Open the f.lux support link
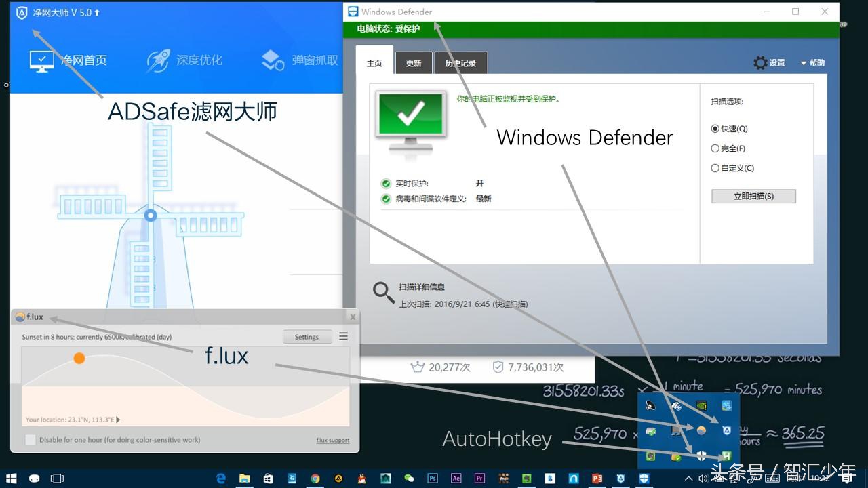The height and width of the screenshot is (488, 868). [333, 441]
